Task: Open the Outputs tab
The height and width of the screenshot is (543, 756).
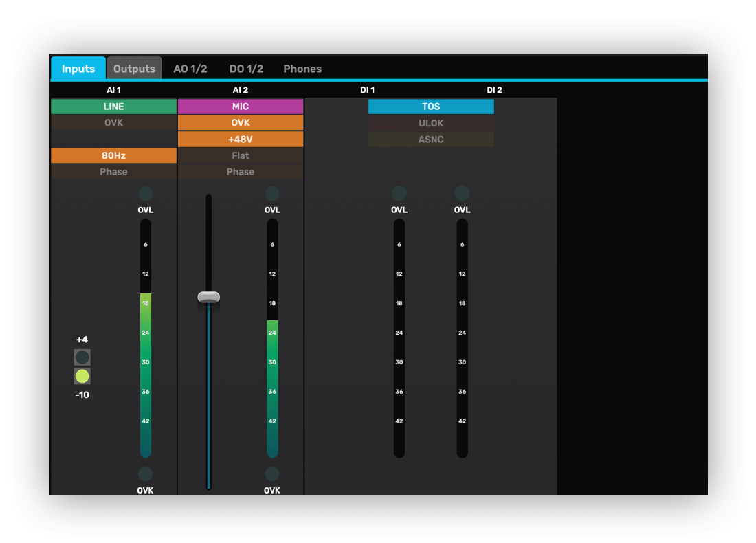Action: [x=134, y=69]
